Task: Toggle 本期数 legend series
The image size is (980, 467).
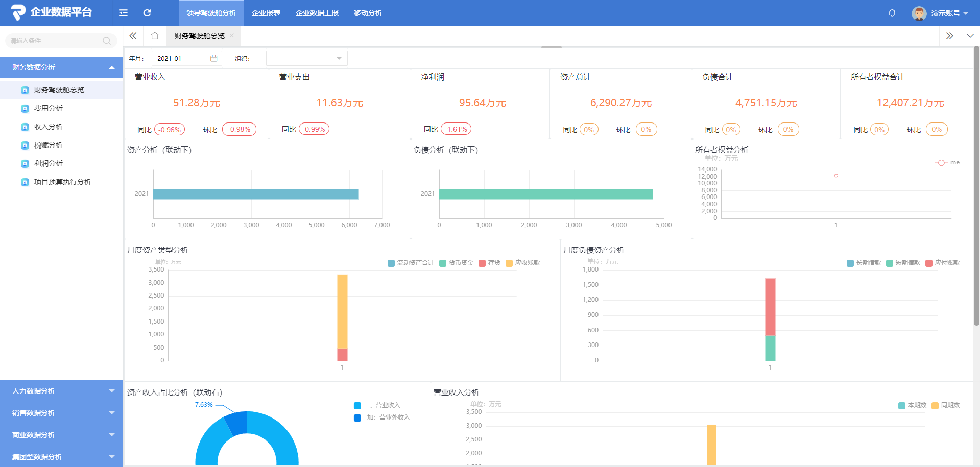Action: [x=913, y=405]
